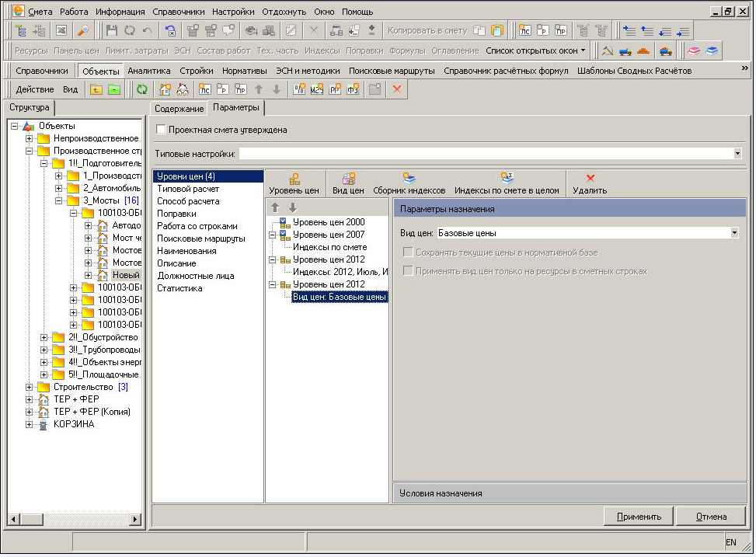
Task: Click the ЛС icon in objects toolbar
Action: pos(205,89)
